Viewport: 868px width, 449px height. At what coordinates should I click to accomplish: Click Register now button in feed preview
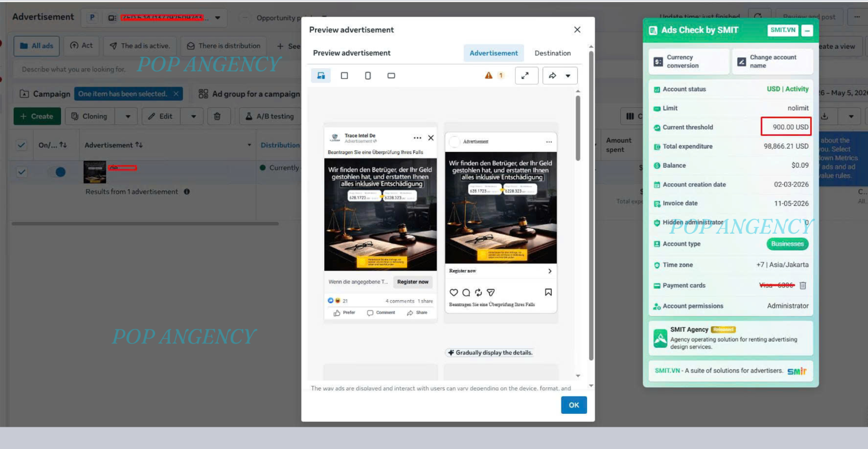click(x=412, y=282)
